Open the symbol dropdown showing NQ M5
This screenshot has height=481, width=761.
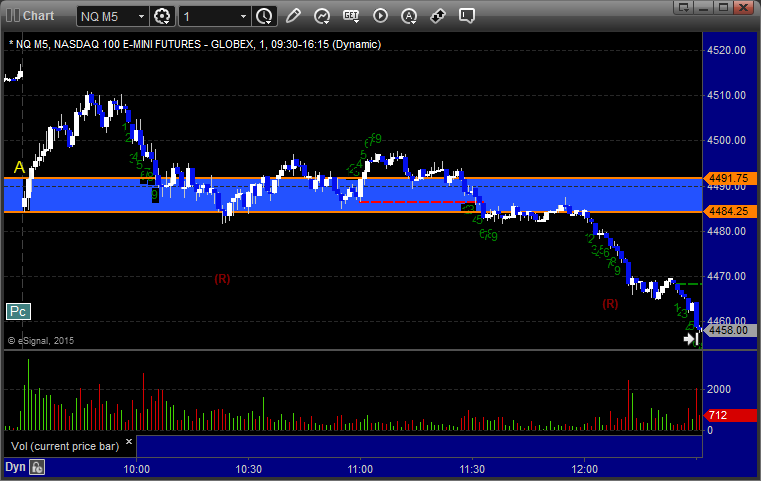(x=112, y=17)
